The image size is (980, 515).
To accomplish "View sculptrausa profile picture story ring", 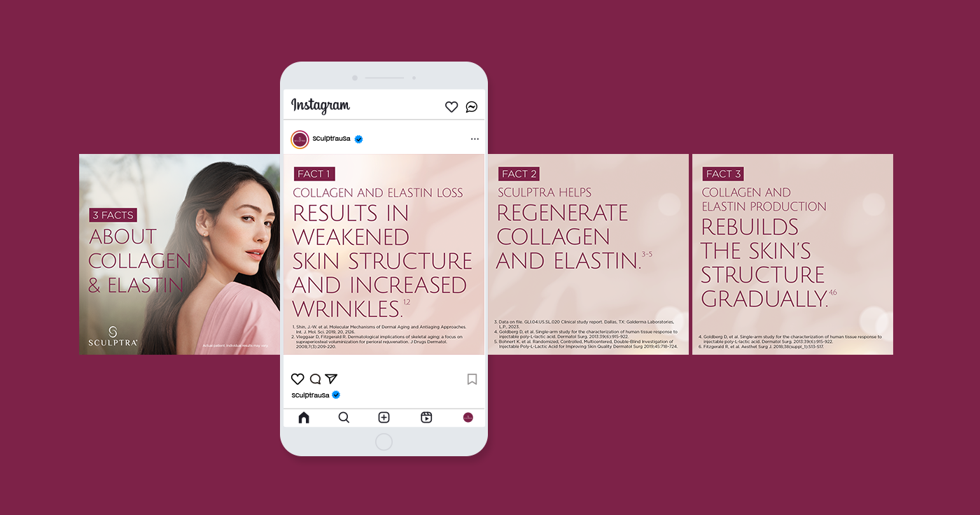I will pos(300,139).
